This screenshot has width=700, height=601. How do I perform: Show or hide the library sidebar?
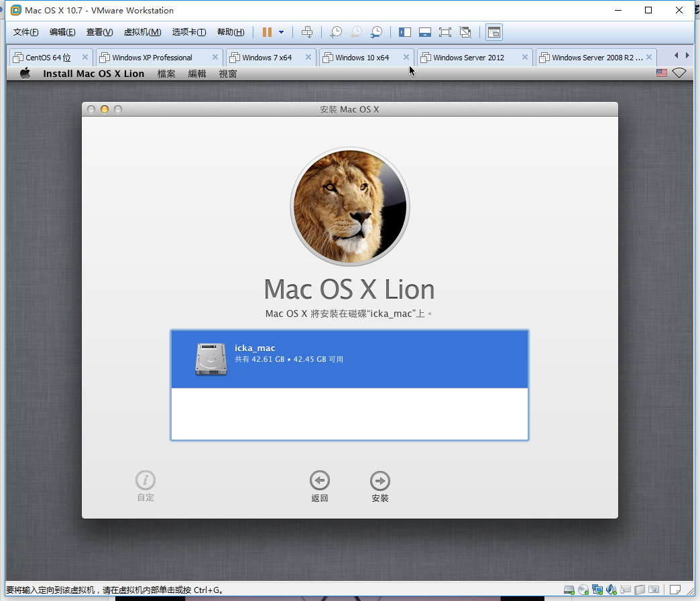pos(405,32)
